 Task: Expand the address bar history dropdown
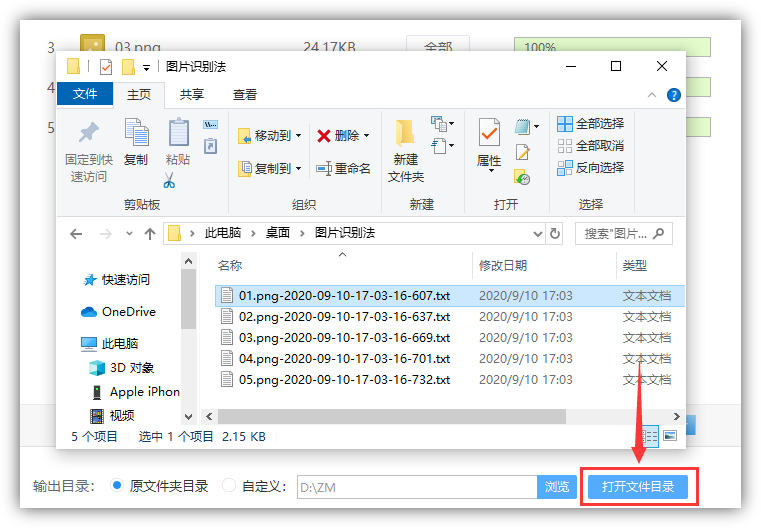click(x=538, y=234)
